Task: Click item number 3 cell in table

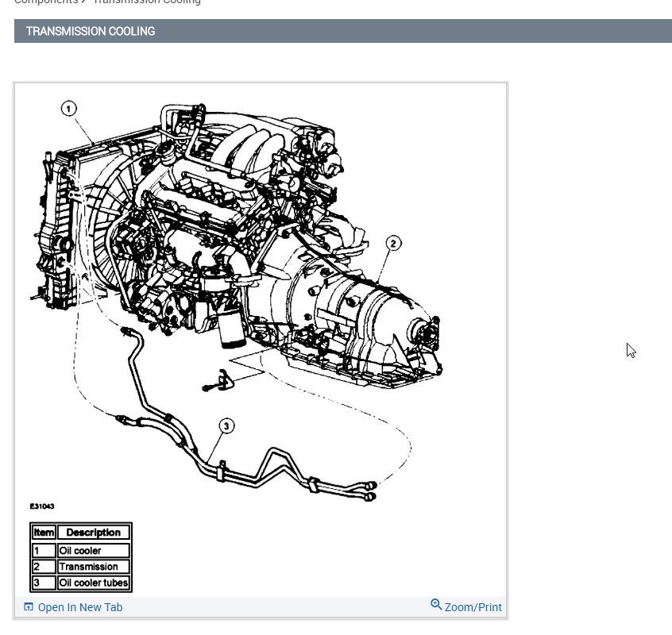Action: [44, 583]
